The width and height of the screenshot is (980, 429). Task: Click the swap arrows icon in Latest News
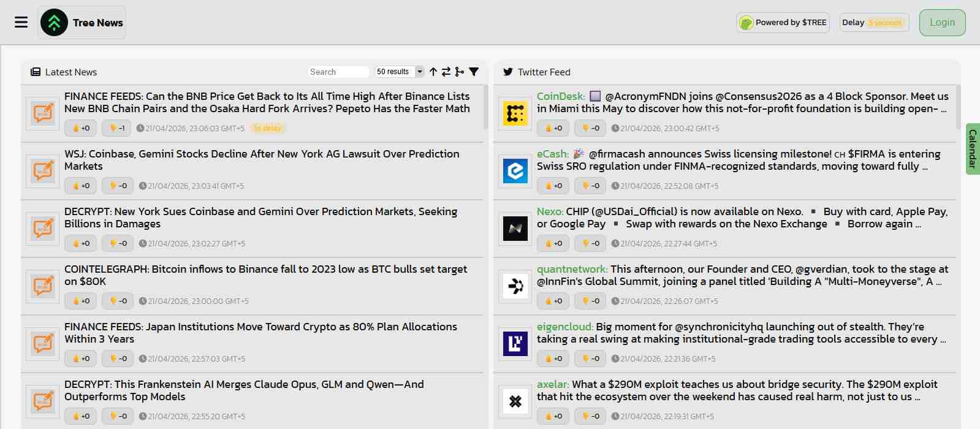click(x=446, y=72)
